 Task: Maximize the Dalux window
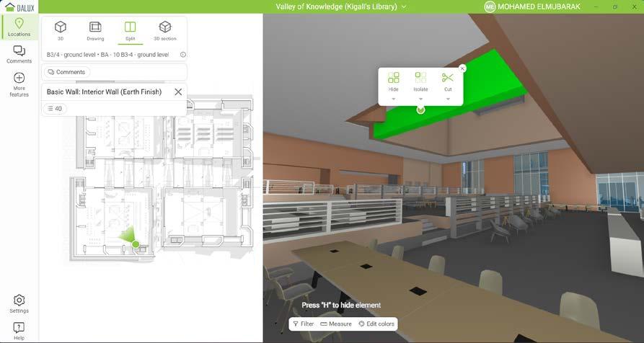click(x=615, y=7)
